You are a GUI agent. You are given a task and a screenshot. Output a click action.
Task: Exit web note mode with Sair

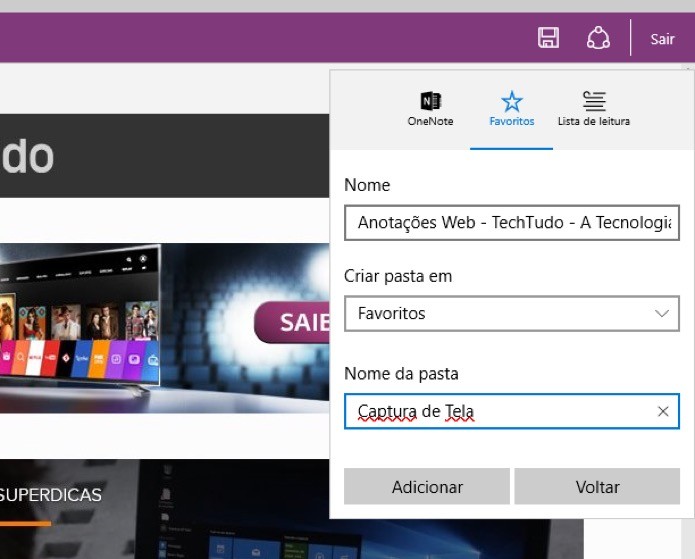(x=662, y=39)
